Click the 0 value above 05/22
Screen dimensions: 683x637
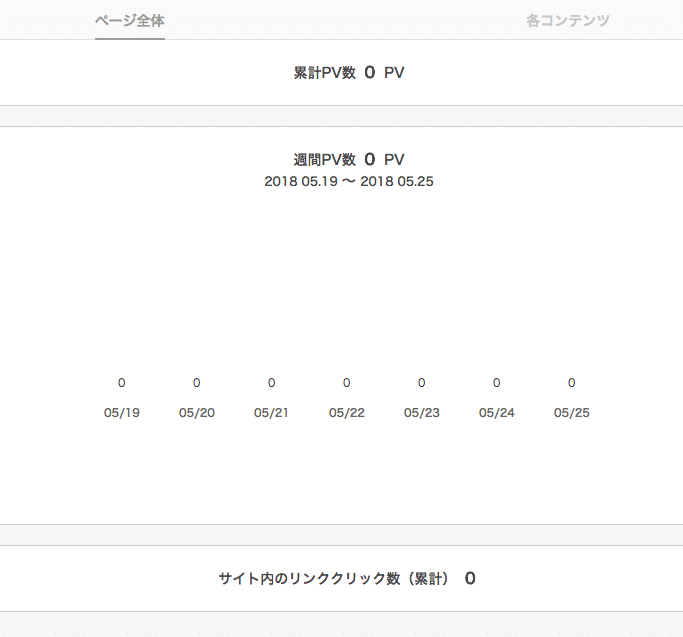[x=346, y=383]
